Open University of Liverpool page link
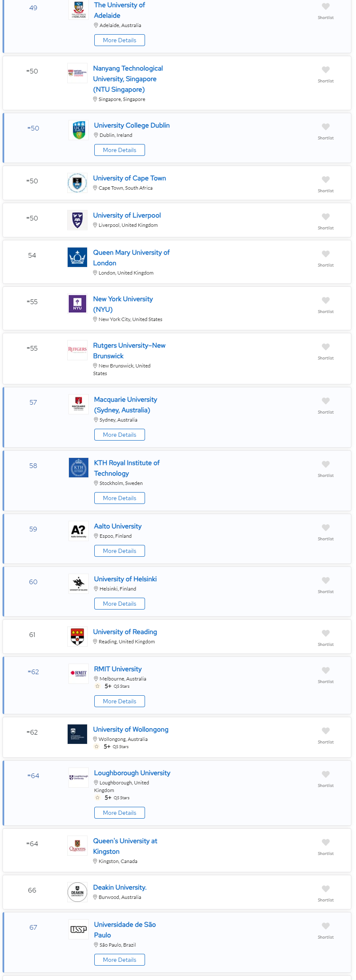Image resolution: width=356 pixels, height=980 pixels. [127, 215]
